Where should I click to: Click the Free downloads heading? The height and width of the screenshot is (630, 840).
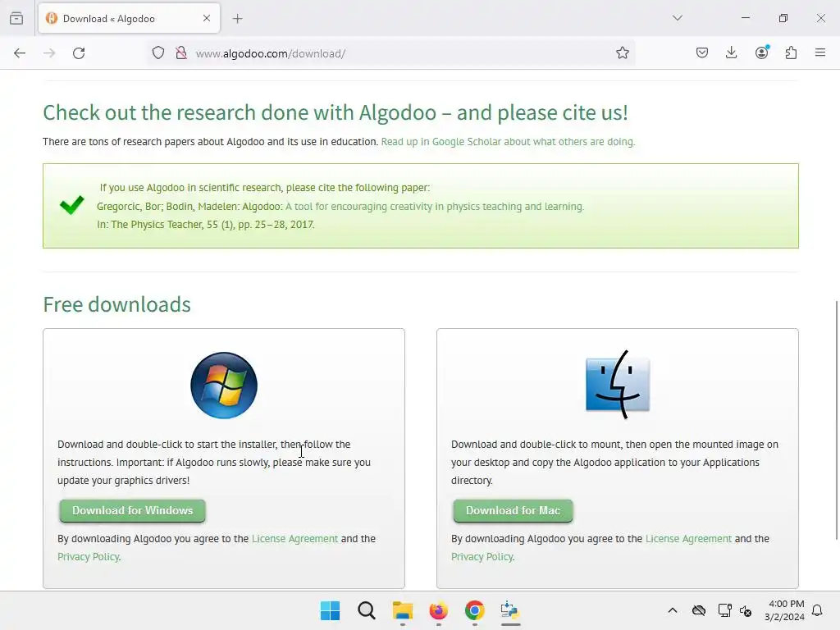point(116,304)
